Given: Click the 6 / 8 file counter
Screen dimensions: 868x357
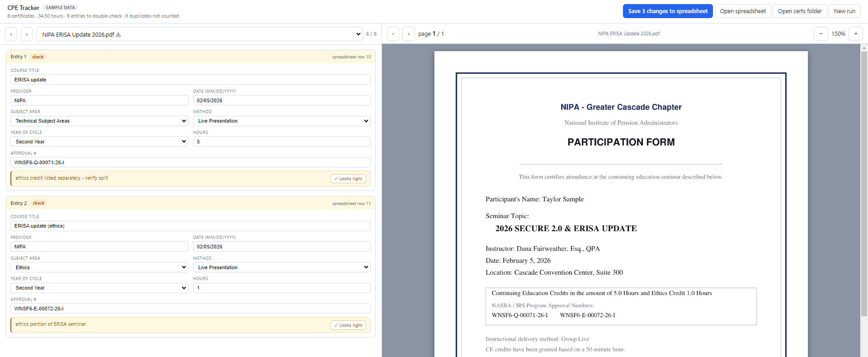Looking at the screenshot, I should point(371,34).
